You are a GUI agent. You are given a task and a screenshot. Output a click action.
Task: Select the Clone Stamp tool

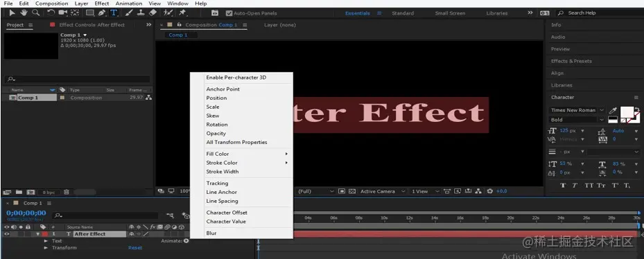coord(141,12)
